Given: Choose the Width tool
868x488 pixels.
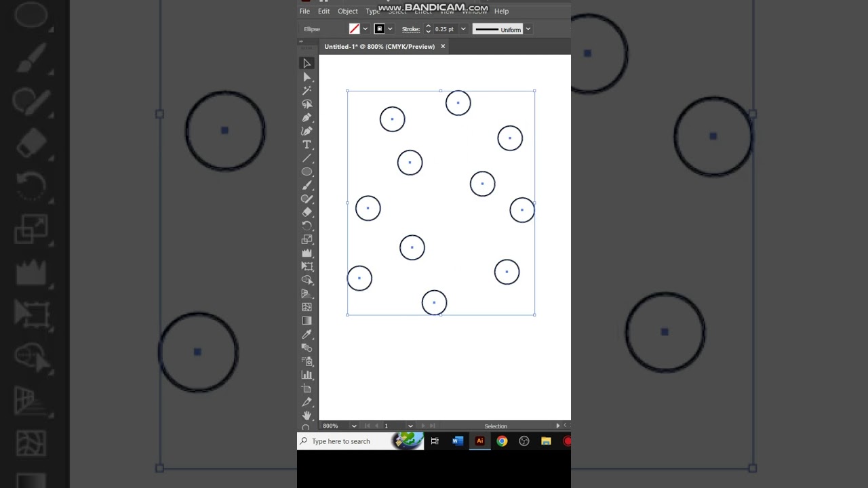Looking at the screenshot, I should (307, 253).
